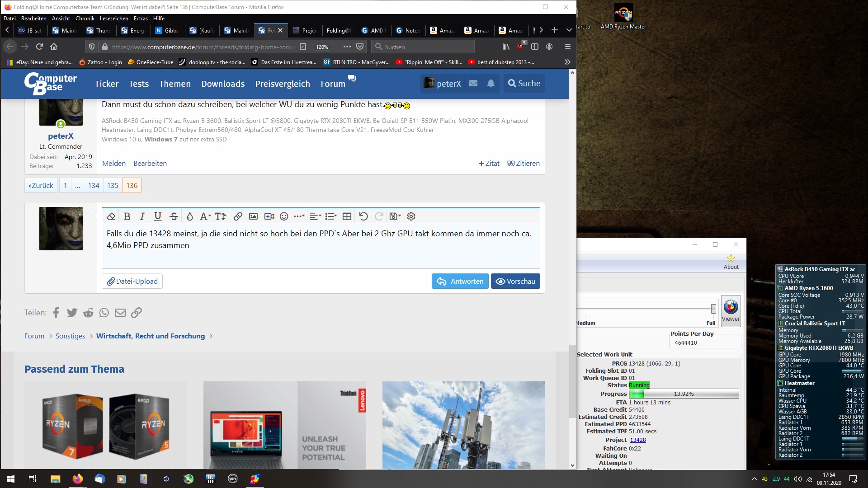Image resolution: width=868 pixels, height=488 pixels.
Task: Undo the last edit in the editor
Action: (x=363, y=216)
